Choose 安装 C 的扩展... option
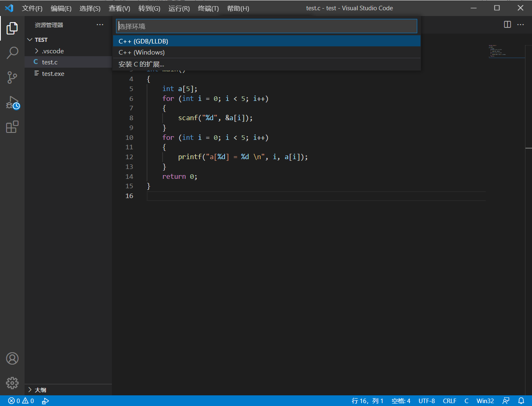 pyautogui.click(x=267, y=64)
